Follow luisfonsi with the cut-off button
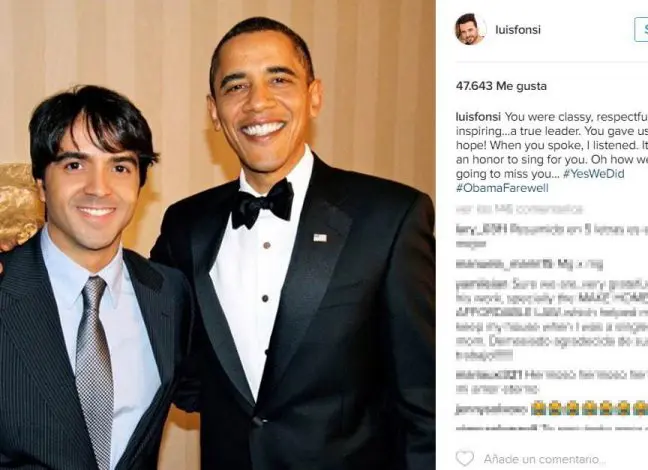This screenshot has height=470, width=648. click(x=641, y=29)
